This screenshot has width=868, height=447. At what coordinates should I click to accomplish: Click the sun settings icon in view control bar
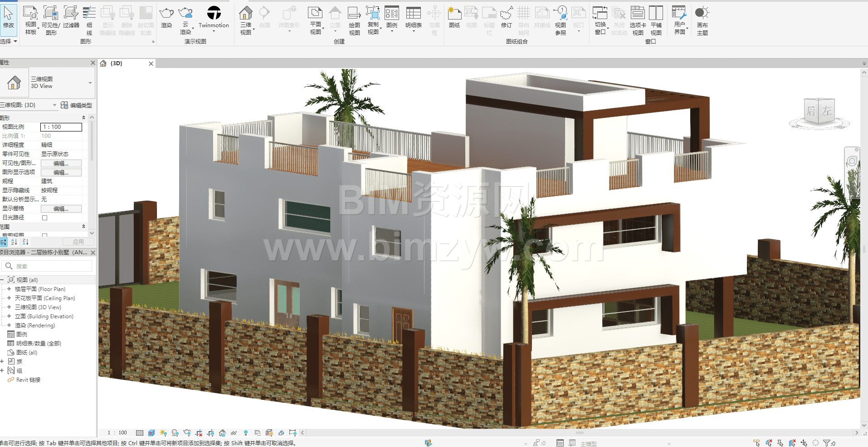tap(163, 433)
